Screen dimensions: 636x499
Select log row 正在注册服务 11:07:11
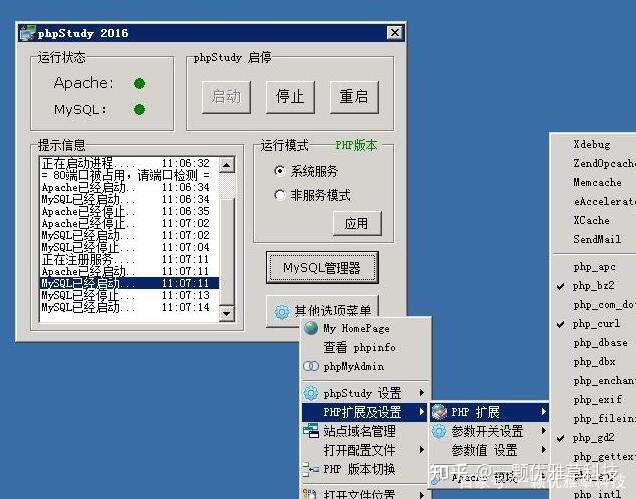(129, 259)
